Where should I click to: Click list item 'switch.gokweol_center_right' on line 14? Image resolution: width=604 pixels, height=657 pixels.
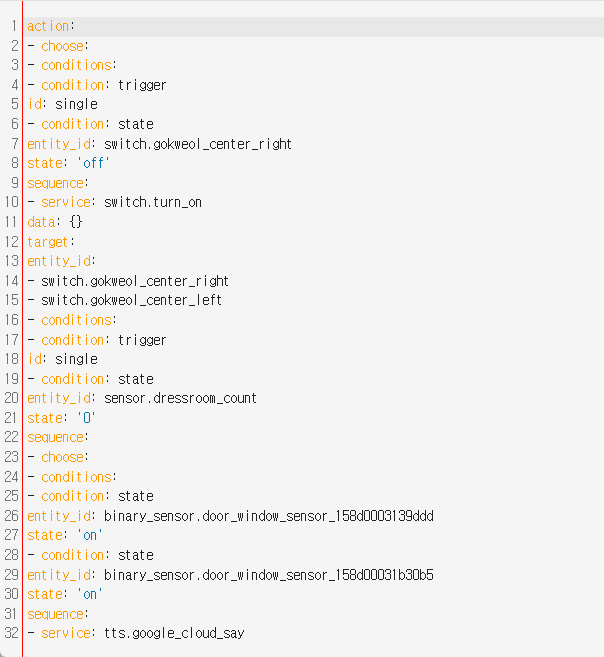point(135,281)
